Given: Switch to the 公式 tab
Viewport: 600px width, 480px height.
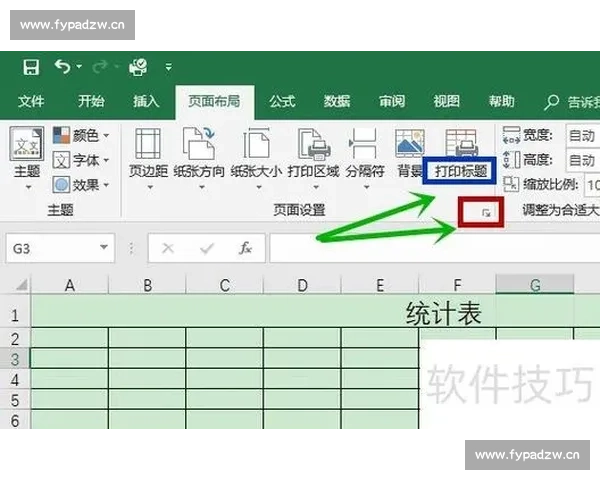Looking at the screenshot, I should 282,101.
